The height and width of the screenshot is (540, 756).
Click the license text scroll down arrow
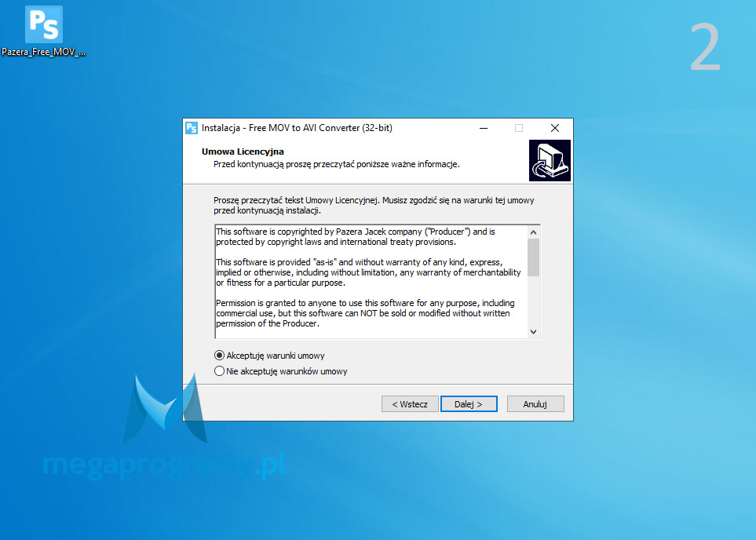tap(533, 332)
